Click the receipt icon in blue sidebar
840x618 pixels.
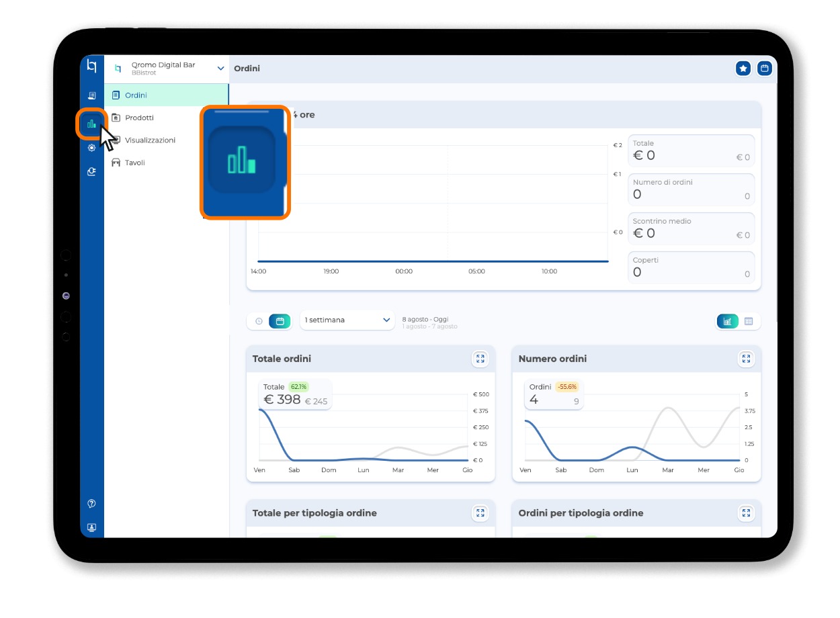coord(91,95)
